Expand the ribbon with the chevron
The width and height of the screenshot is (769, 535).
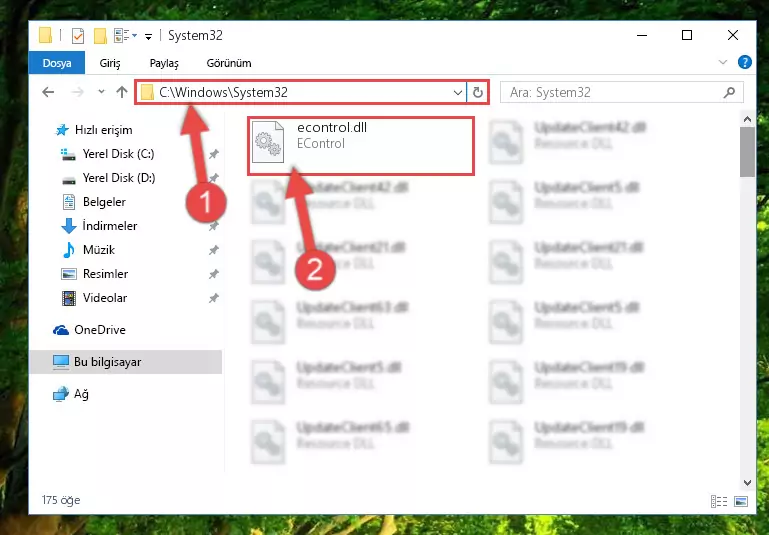tap(723, 62)
